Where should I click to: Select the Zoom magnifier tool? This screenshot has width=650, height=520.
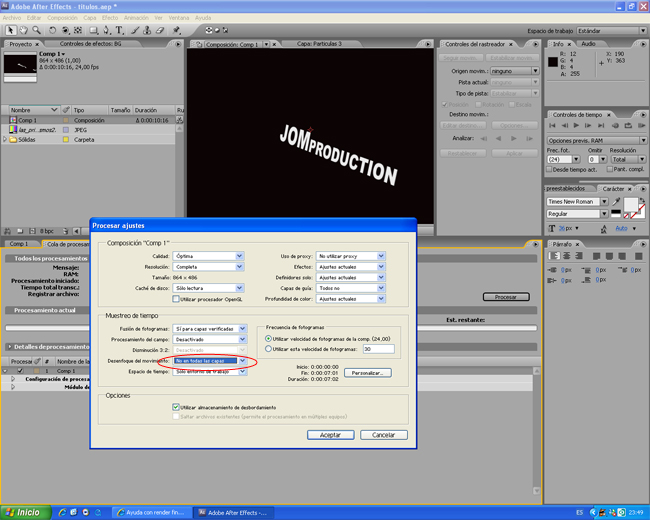[36, 30]
